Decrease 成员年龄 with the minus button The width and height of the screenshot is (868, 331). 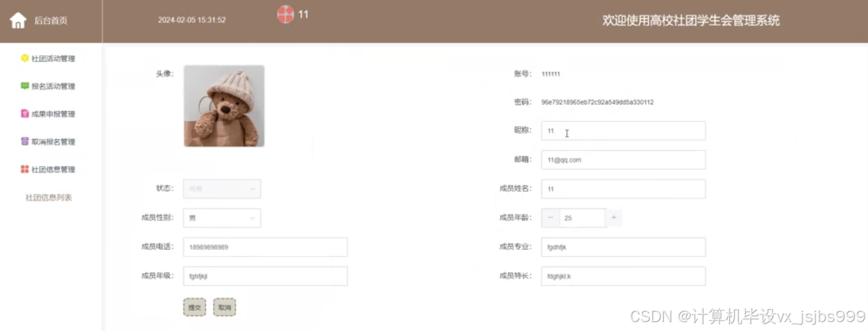551,218
